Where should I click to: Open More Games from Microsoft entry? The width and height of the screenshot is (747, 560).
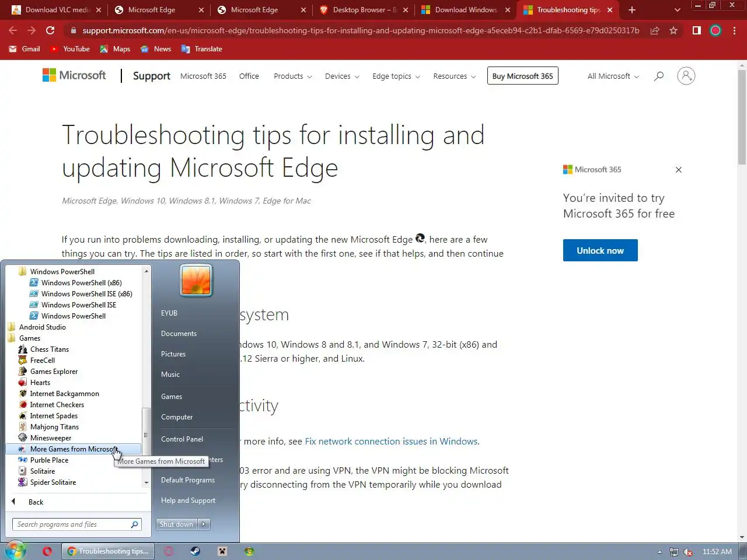point(74,449)
